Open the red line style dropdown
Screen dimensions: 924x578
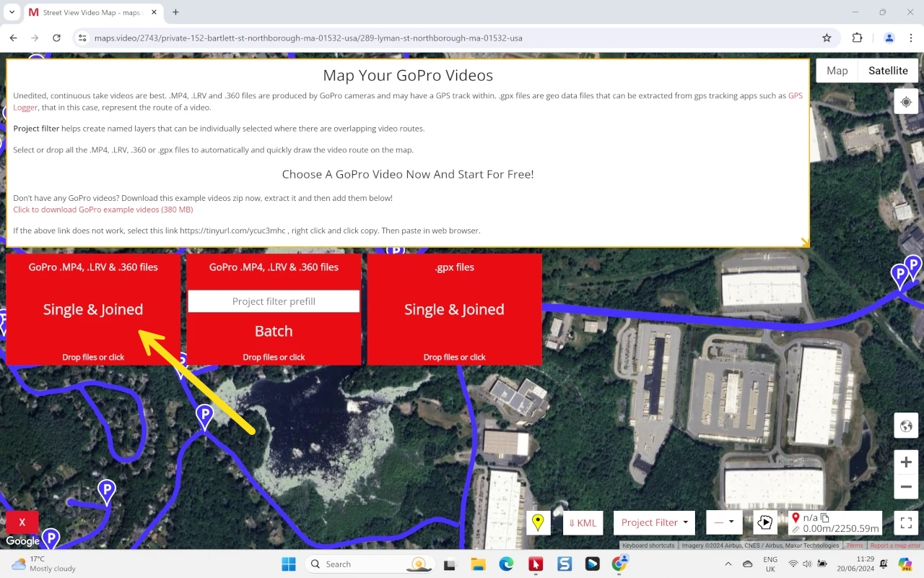point(723,522)
